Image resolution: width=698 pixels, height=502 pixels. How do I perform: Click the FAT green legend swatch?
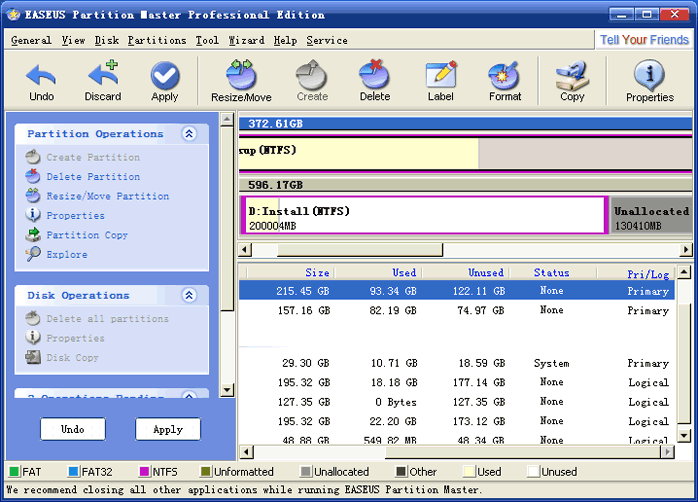point(14,471)
